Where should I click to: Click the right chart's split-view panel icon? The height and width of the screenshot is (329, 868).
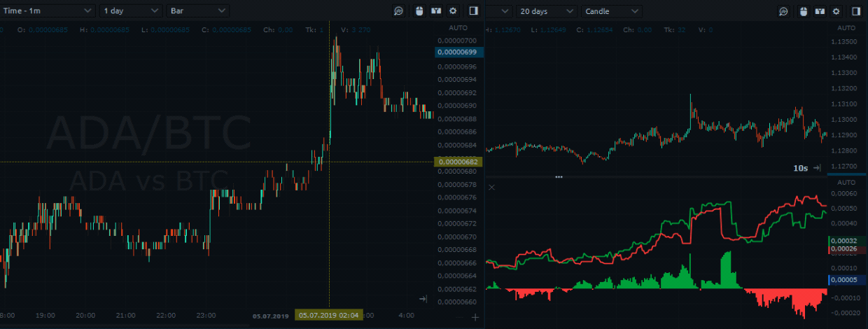click(821, 11)
